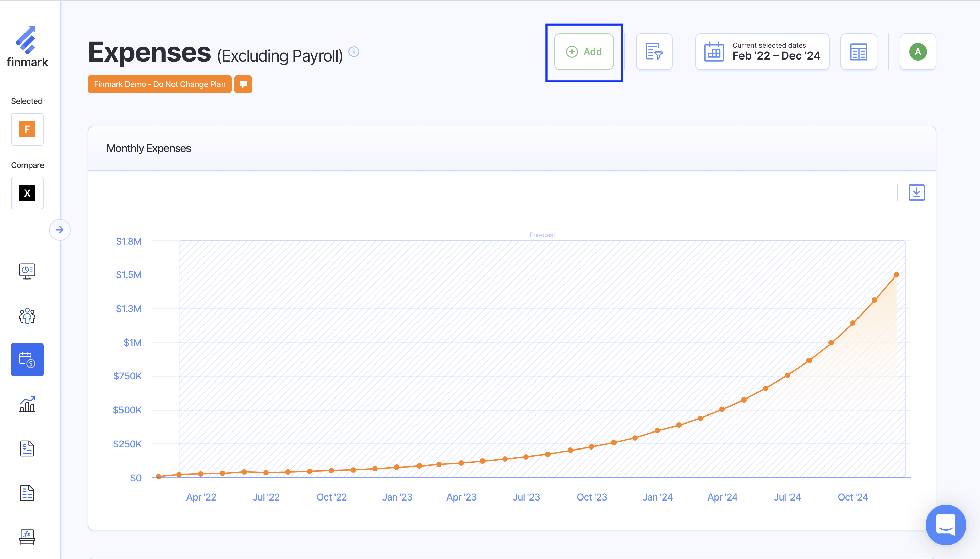The image size is (980, 559).
Task: Open the date range selector
Action: click(x=762, y=52)
